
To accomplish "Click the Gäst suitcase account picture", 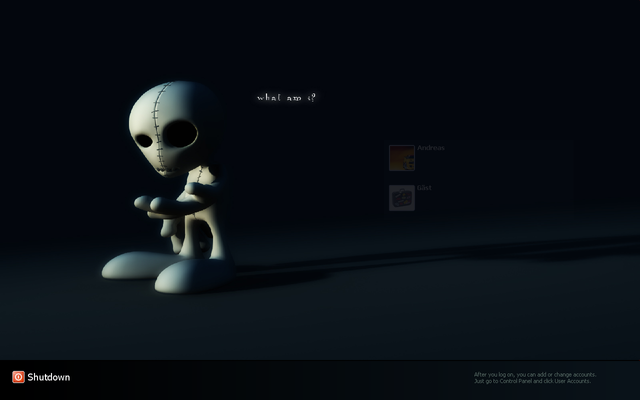I will click(402, 198).
